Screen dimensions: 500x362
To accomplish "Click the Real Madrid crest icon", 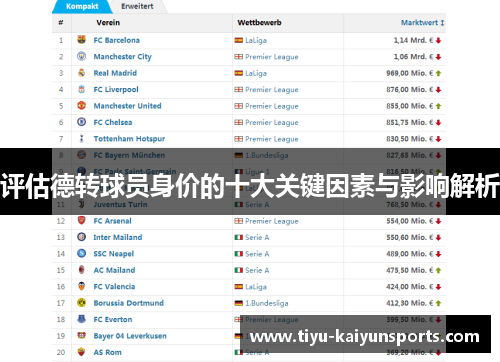I will pos(81,73).
